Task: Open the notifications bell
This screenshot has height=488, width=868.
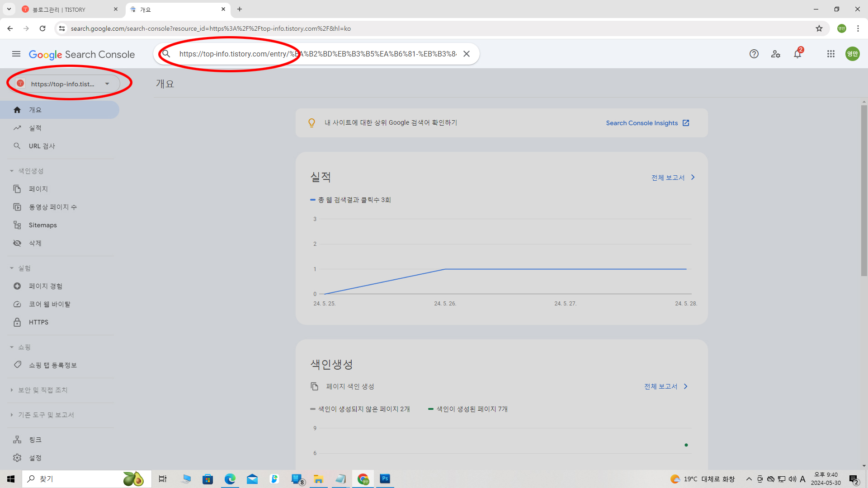Action: pyautogui.click(x=797, y=54)
